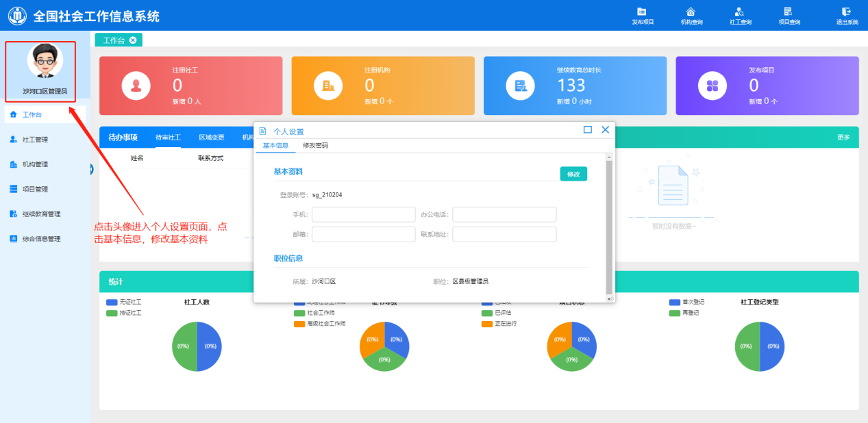Click the system logo beside 全国社会工作信息系统

coord(16,15)
